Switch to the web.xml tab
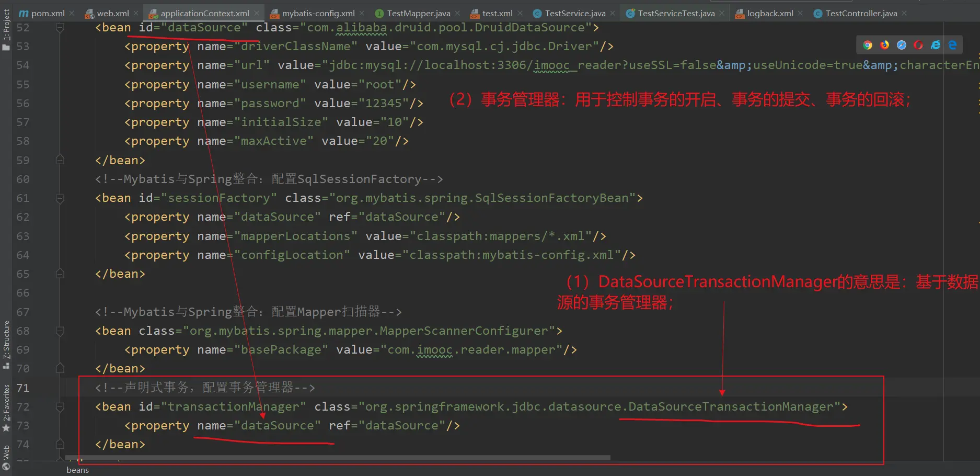 112,13
